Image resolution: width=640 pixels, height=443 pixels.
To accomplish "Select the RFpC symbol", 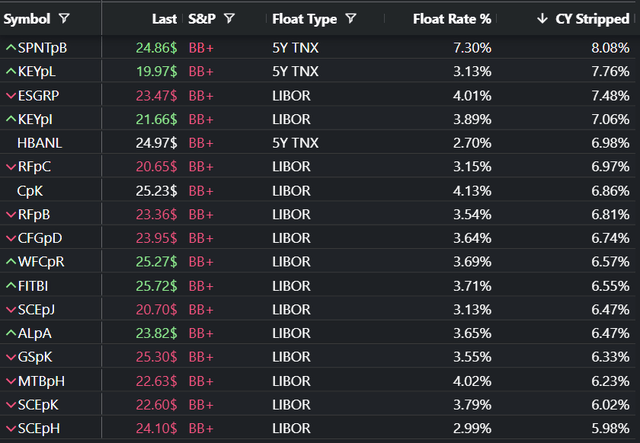I will point(34,167).
